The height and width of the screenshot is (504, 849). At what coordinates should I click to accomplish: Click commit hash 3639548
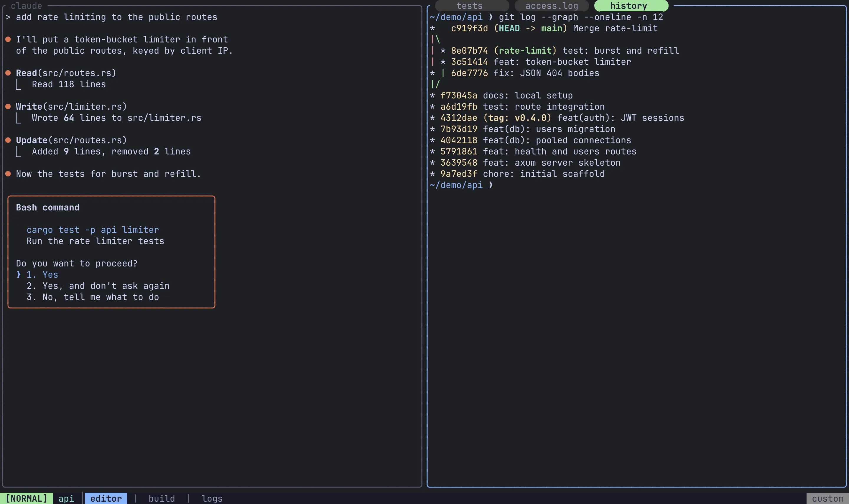pos(459,162)
